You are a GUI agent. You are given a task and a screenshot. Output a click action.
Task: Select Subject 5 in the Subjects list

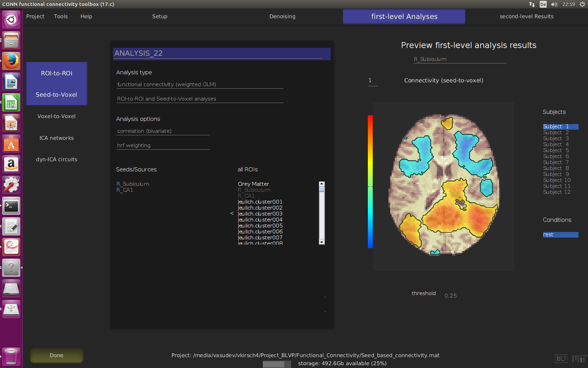click(x=556, y=150)
